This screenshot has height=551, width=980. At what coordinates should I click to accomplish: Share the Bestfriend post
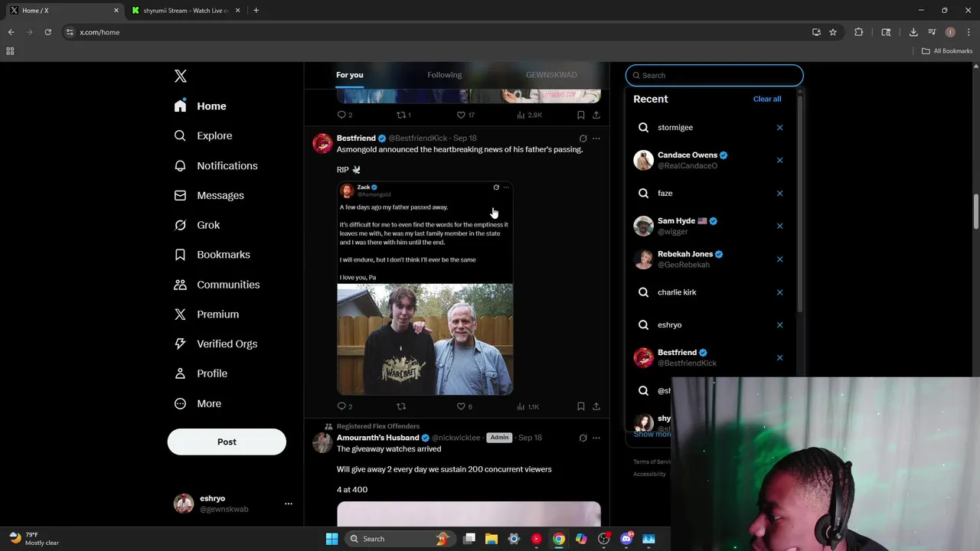[x=596, y=406]
